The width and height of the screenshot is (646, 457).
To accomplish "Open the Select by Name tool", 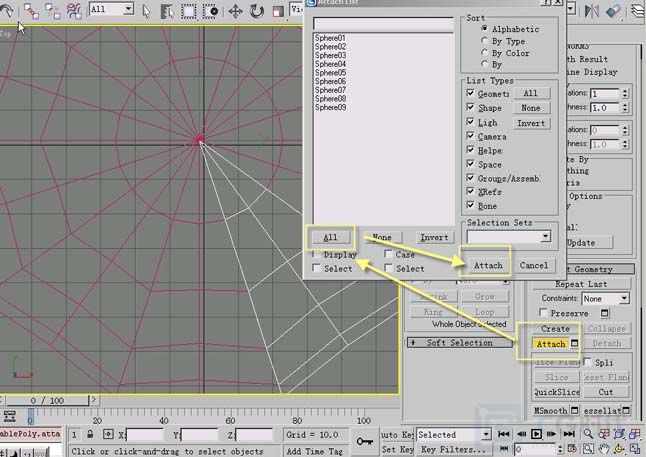I will (167, 11).
